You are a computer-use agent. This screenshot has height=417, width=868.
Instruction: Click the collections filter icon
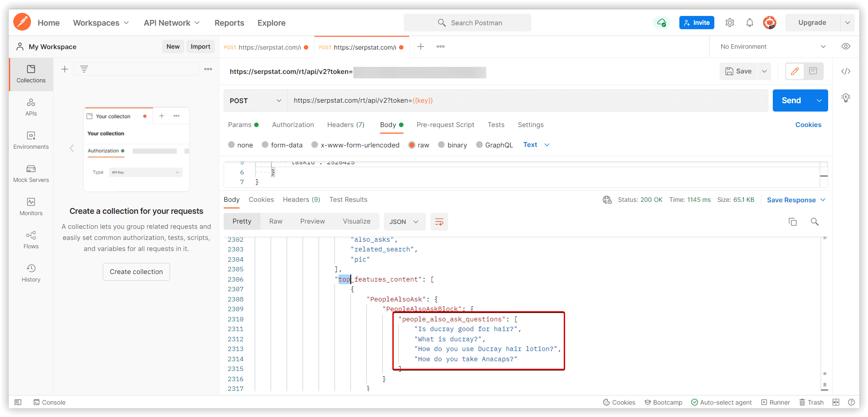tap(84, 69)
